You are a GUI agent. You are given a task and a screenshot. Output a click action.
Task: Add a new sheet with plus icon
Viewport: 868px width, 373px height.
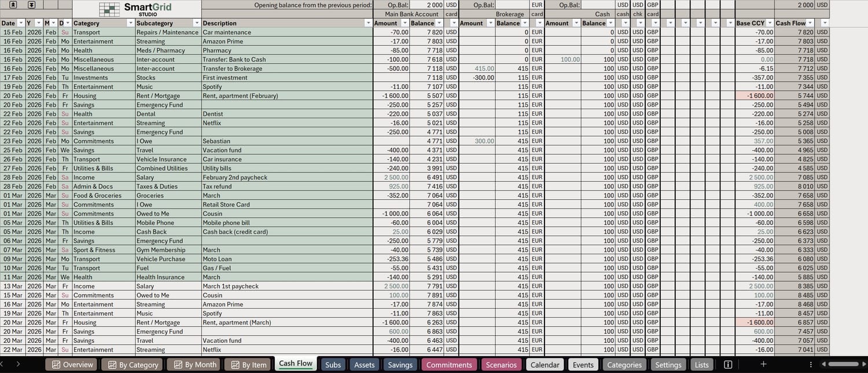click(763, 364)
